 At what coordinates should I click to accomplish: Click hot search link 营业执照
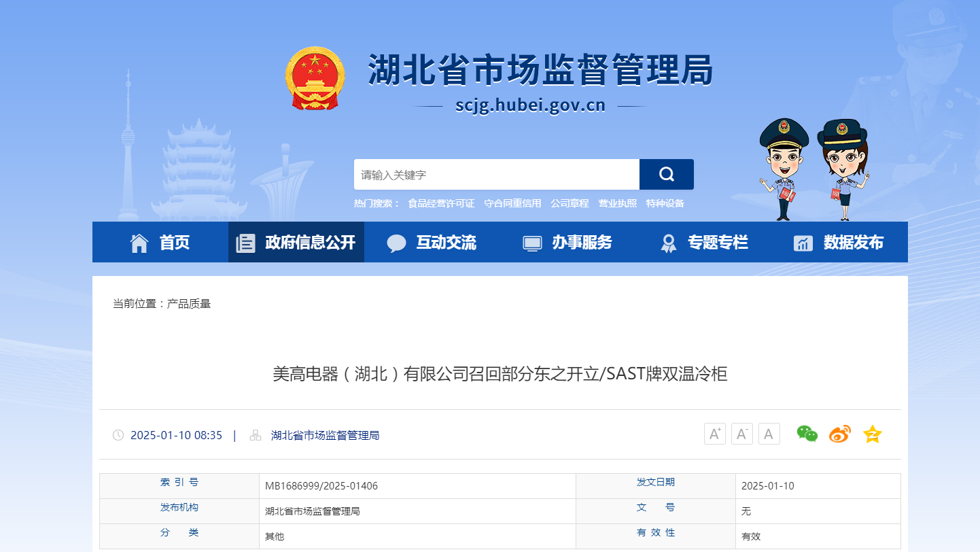pyautogui.click(x=617, y=203)
